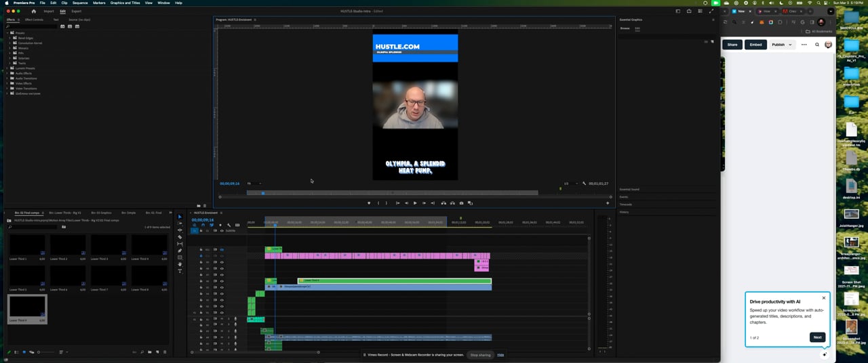Viewport: 868px width, 363px height.
Task: Solo the first audio track
Action: (x=229, y=319)
